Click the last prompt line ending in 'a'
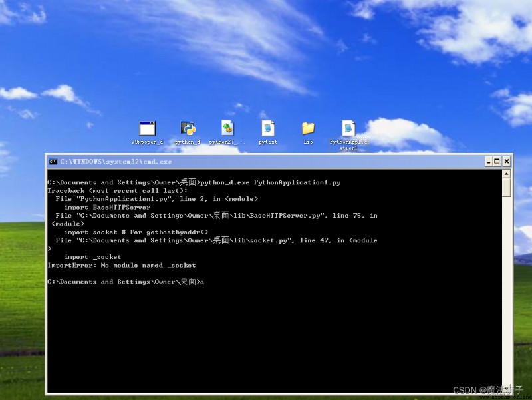This screenshot has width=532, height=400. click(x=126, y=282)
